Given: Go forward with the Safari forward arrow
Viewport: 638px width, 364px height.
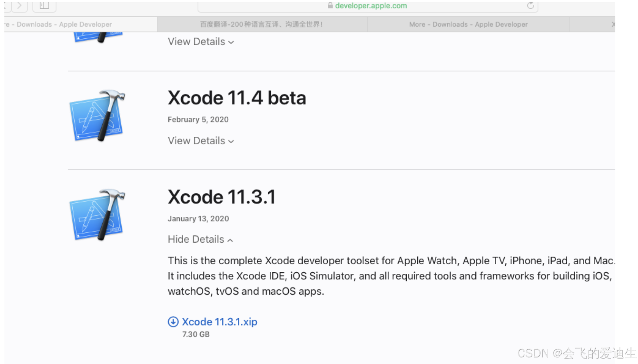Looking at the screenshot, I should coord(19,5).
